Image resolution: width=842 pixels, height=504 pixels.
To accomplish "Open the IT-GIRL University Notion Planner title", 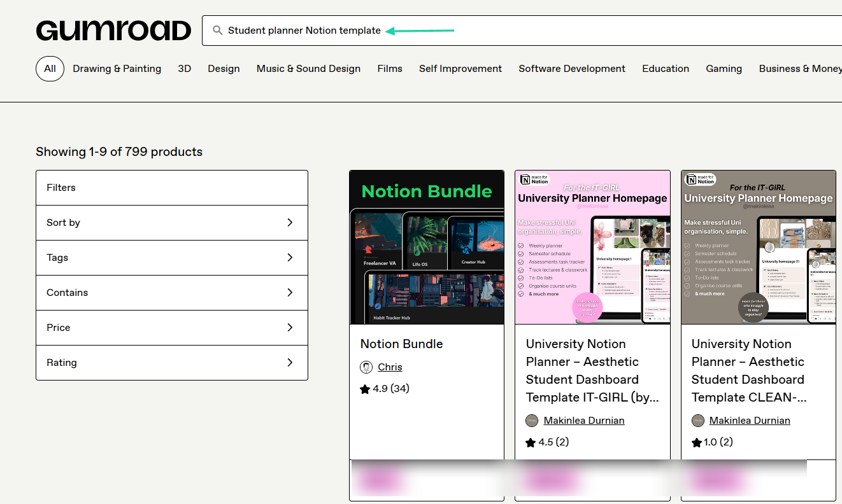I will pos(592,371).
